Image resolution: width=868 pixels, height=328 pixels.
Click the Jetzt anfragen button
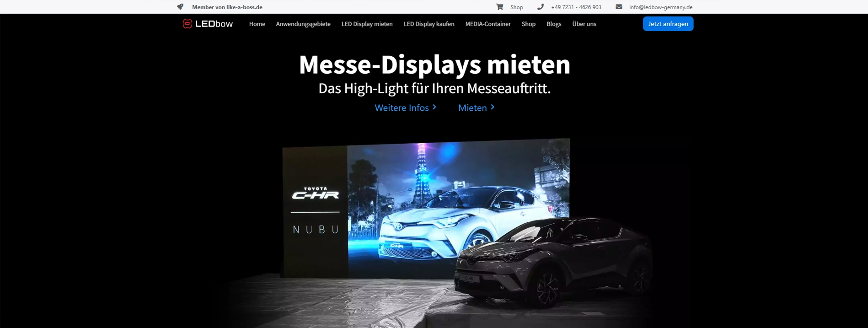point(668,24)
